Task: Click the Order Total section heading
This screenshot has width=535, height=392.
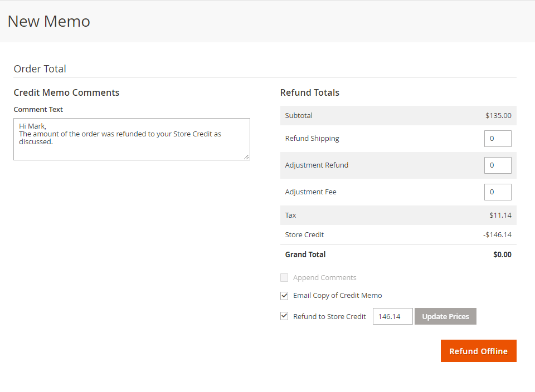Action: (40, 69)
